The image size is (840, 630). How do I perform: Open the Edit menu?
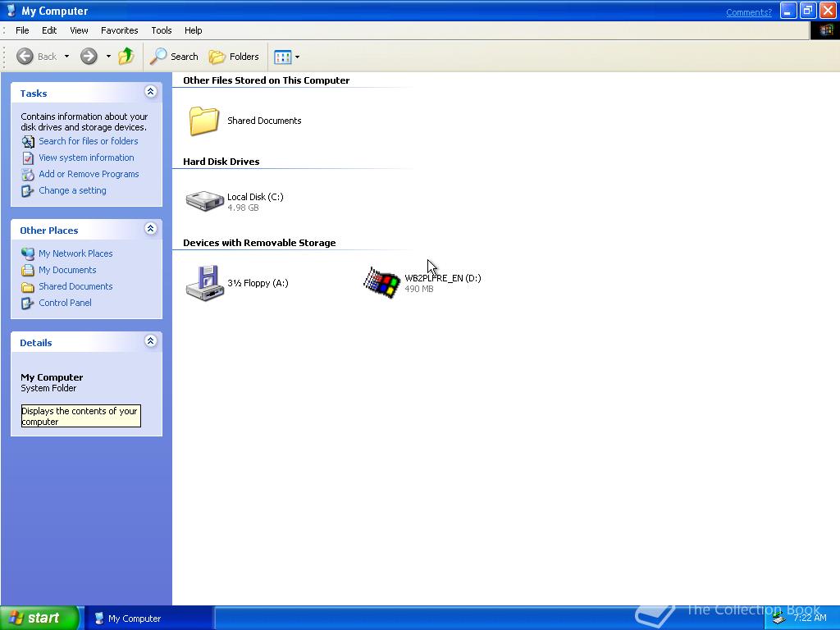pos(49,30)
